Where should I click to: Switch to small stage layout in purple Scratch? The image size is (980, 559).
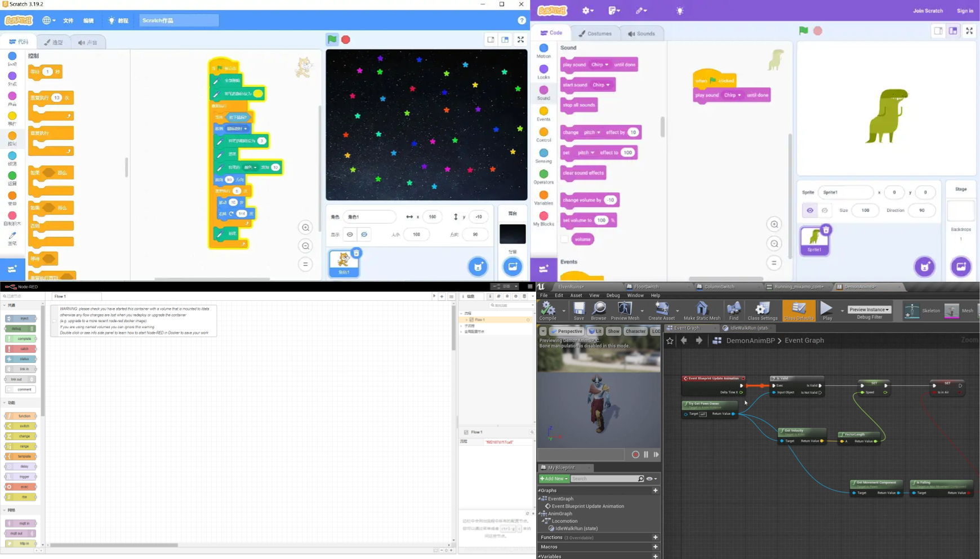[x=938, y=31]
